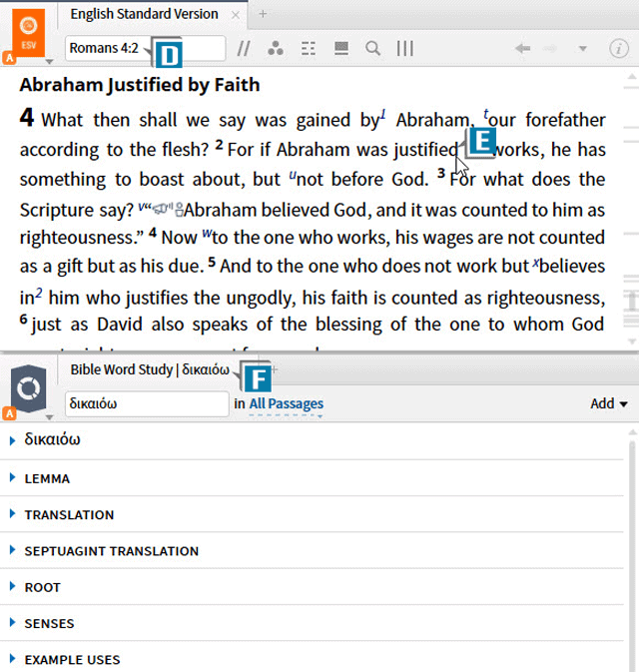Open inline search magnifier icon

pyautogui.click(x=372, y=49)
